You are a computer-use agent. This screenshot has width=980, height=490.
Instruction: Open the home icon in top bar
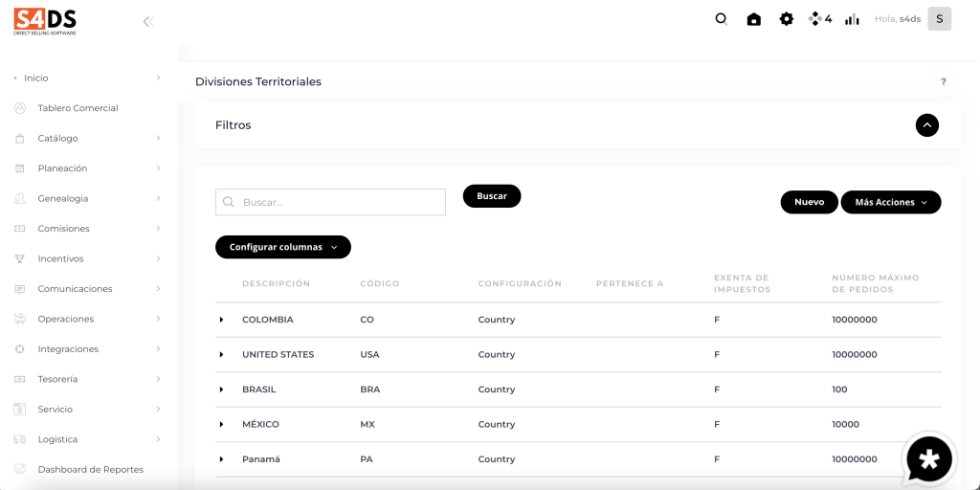754,19
